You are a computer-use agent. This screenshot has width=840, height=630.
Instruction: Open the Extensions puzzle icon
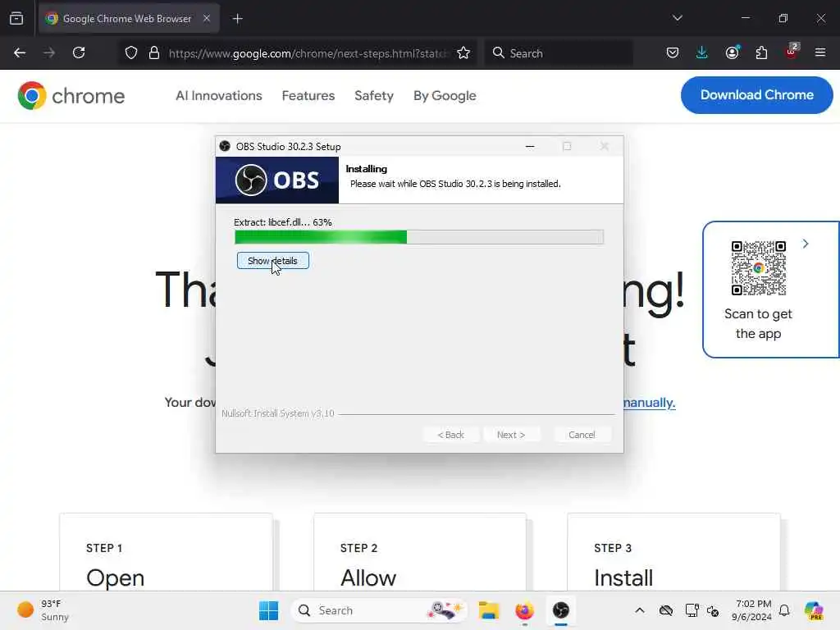[761, 52]
